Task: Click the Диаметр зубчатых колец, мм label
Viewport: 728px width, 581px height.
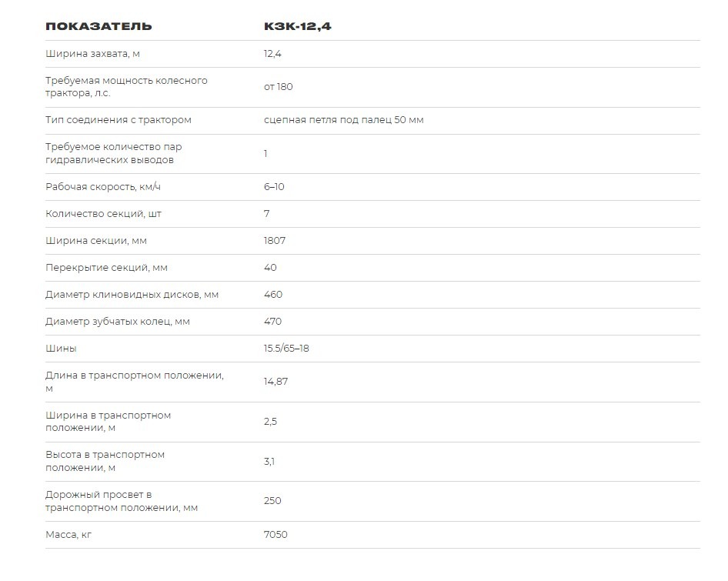Action: click(x=117, y=322)
